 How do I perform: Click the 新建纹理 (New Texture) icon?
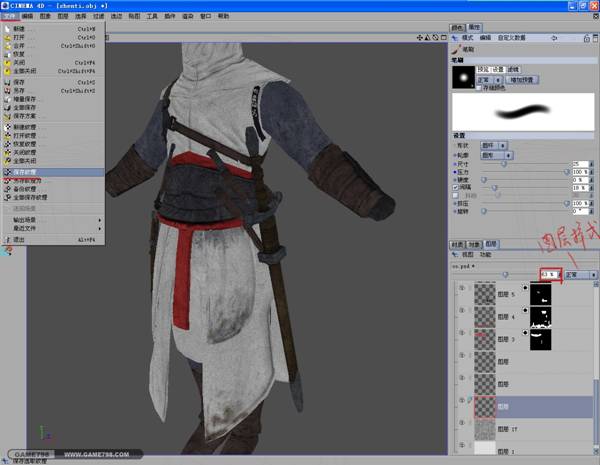tap(8, 128)
